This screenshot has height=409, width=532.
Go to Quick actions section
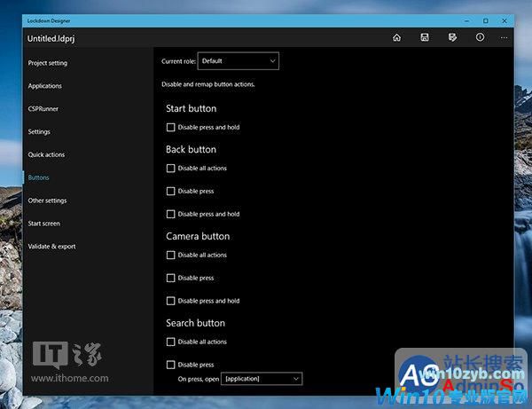coord(46,154)
